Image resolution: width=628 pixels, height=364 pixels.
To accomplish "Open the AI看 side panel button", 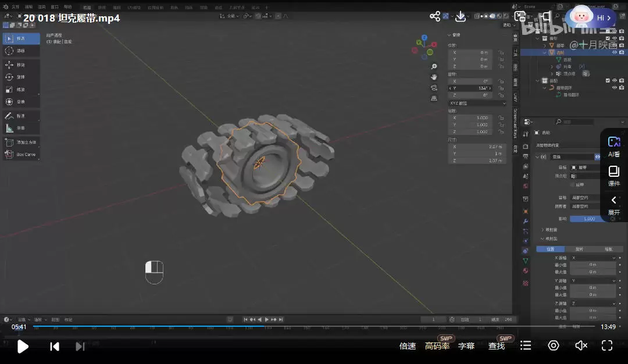I will click(613, 147).
